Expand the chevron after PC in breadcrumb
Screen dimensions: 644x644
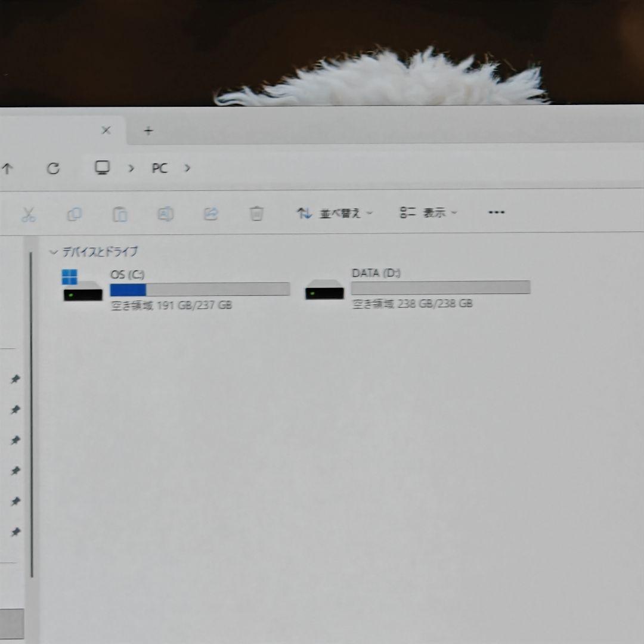pos(187,168)
